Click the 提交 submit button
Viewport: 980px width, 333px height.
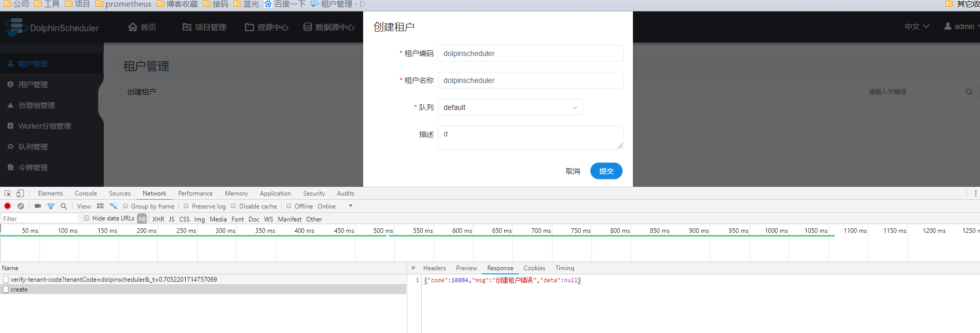(606, 171)
